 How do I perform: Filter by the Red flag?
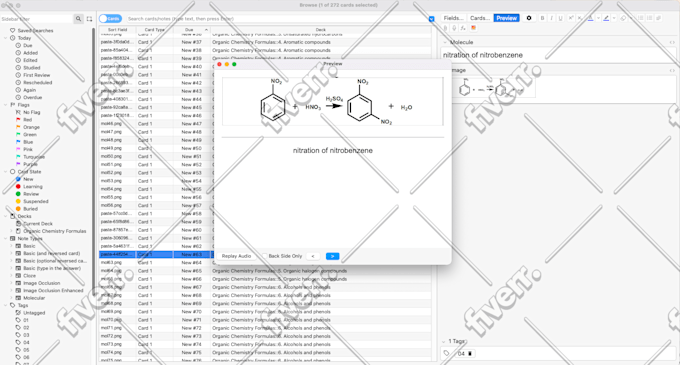pyautogui.click(x=27, y=120)
